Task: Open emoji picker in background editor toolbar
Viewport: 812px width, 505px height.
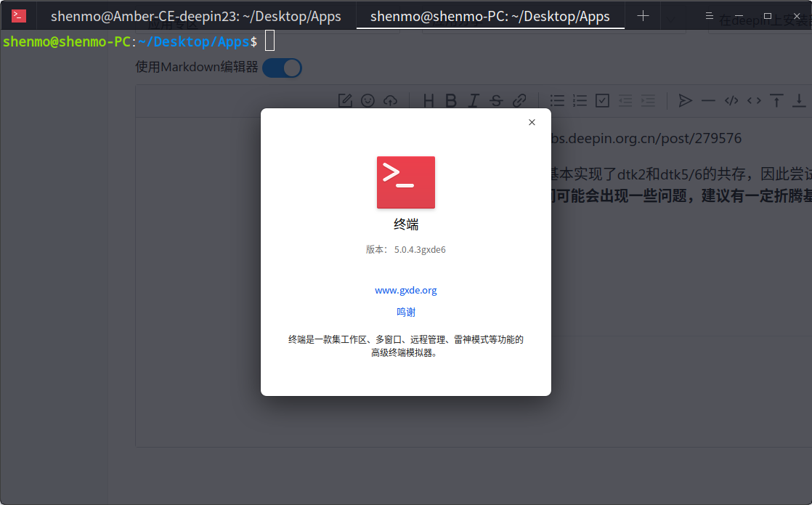Action: point(368,100)
